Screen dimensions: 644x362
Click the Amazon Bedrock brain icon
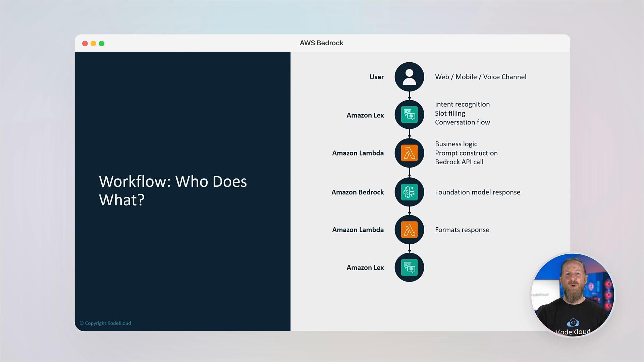409,192
